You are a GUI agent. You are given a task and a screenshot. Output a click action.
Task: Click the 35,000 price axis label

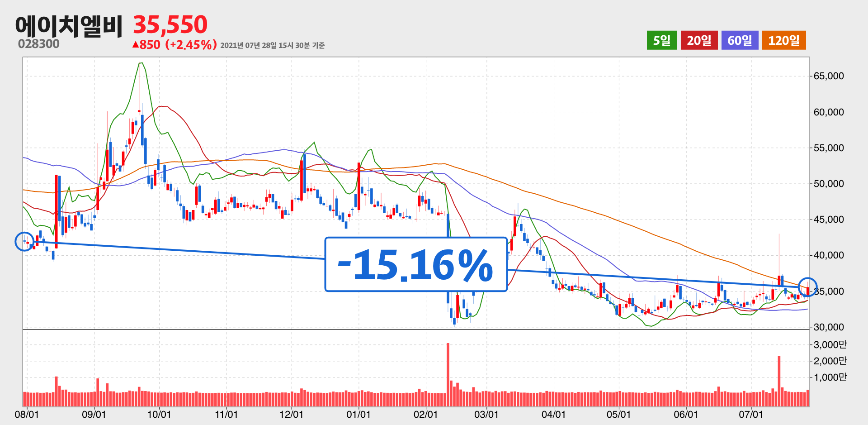click(829, 291)
